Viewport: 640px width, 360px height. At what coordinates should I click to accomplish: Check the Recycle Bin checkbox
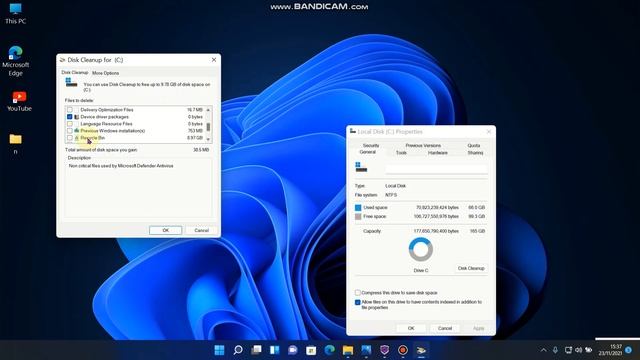tap(70, 138)
